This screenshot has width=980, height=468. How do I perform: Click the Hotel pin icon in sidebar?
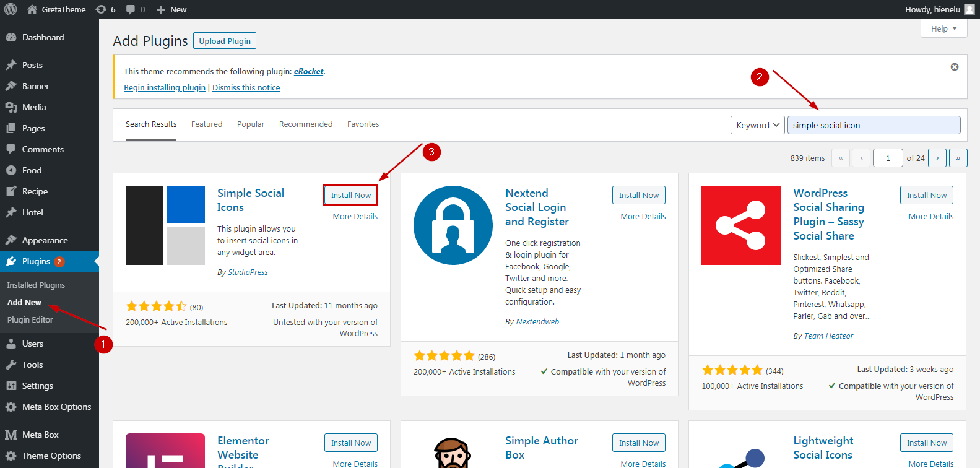[11, 212]
